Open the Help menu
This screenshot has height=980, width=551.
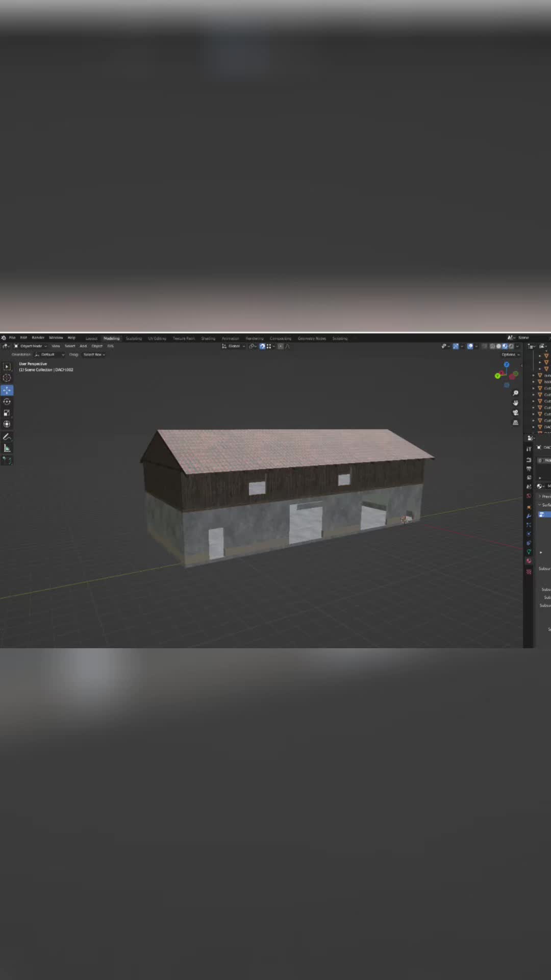[x=71, y=338]
